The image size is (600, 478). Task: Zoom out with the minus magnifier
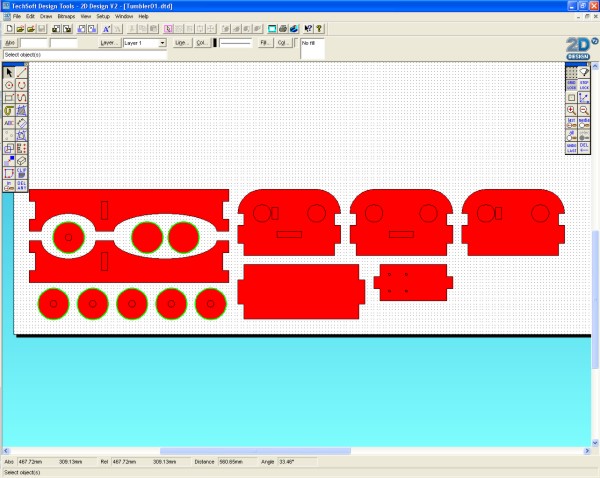(584, 110)
